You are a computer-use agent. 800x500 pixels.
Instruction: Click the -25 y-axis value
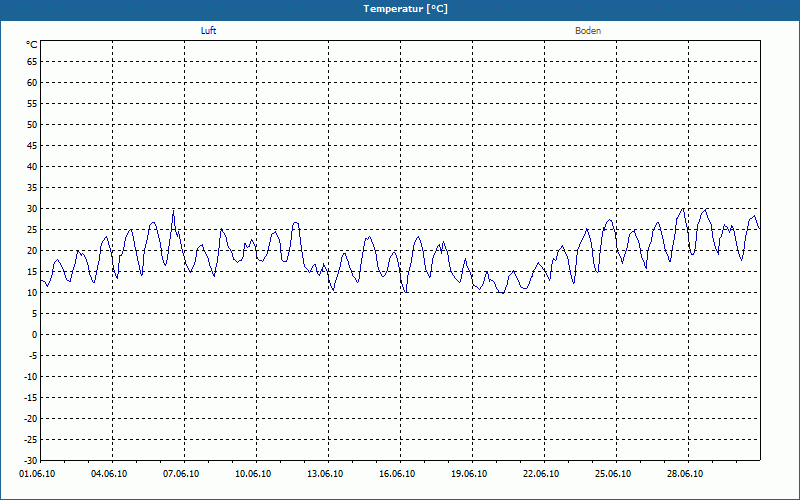pos(31,440)
